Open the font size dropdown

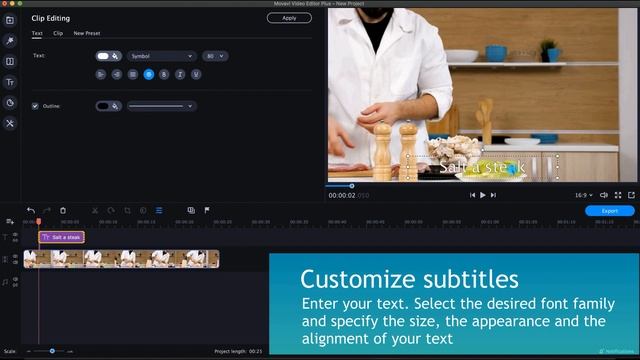[215, 56]
